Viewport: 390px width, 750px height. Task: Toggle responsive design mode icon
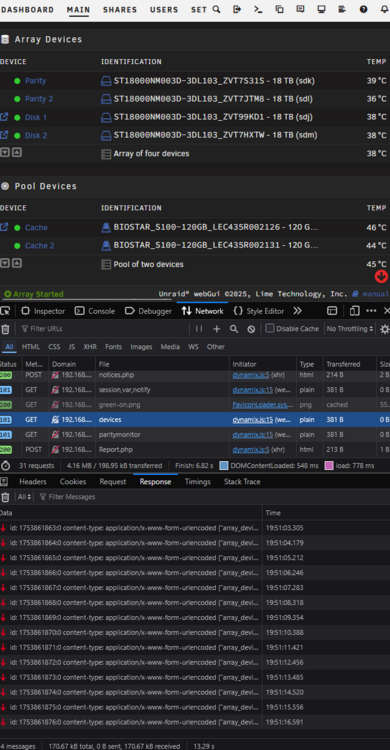pos(355,311)
